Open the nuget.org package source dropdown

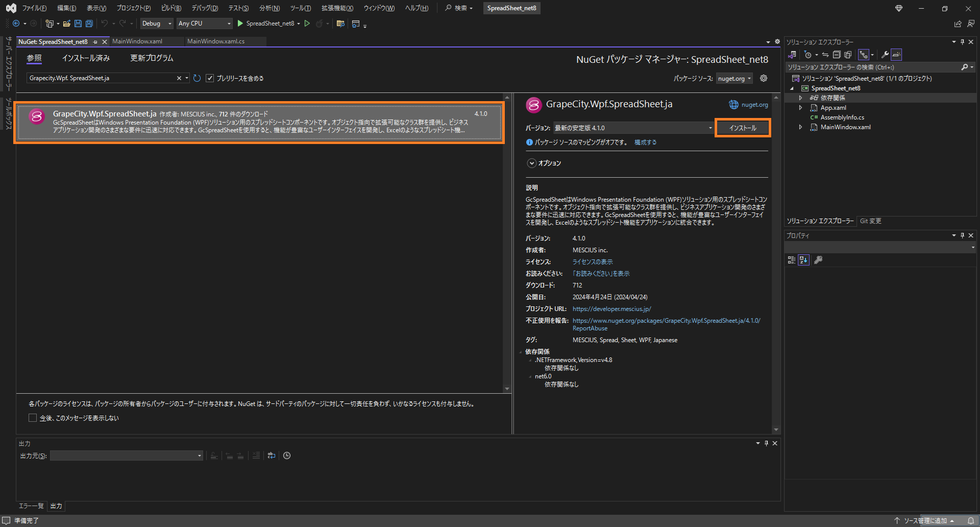tap(734, 78)
